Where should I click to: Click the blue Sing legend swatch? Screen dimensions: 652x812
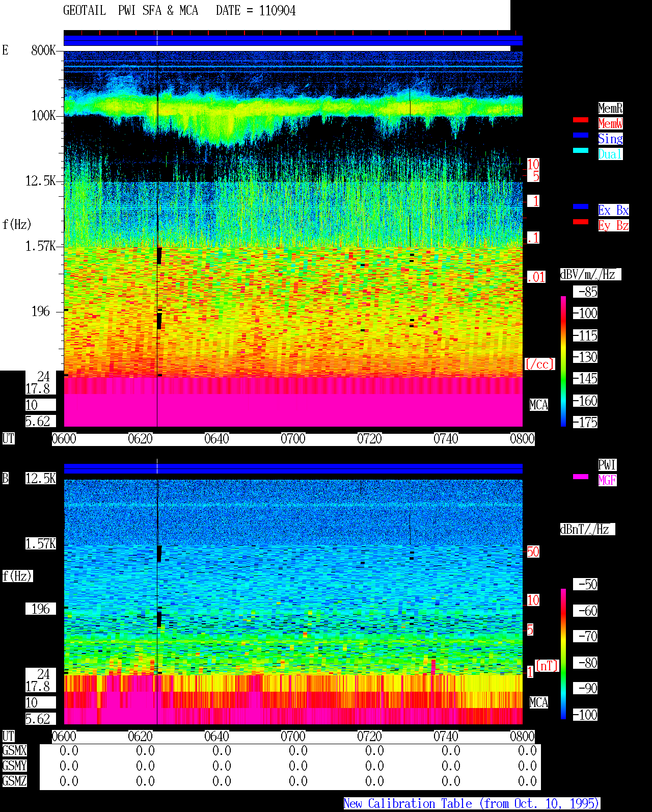(581, 135)
